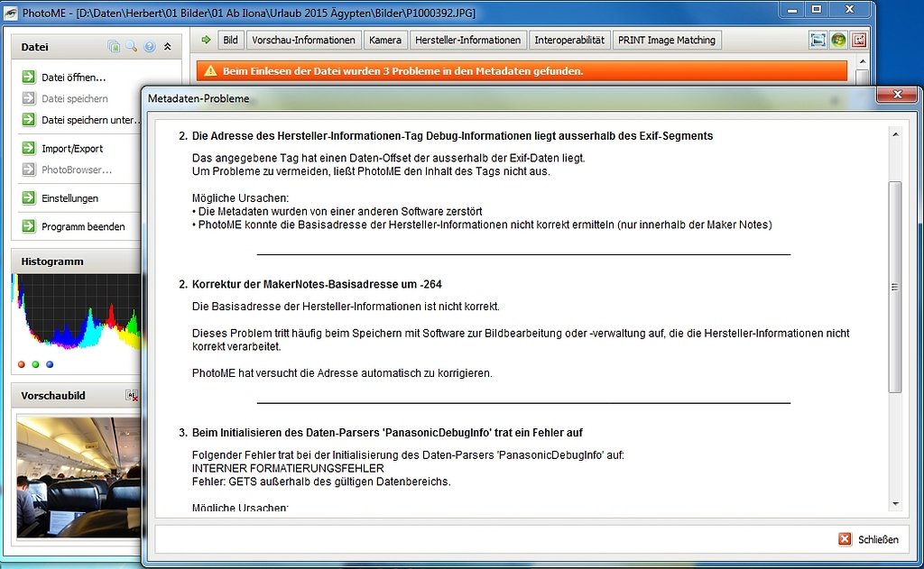Click the orange metadata problems warning banner
The height and width of the screenshot is (569, 924).
click(x=522, y=70)
